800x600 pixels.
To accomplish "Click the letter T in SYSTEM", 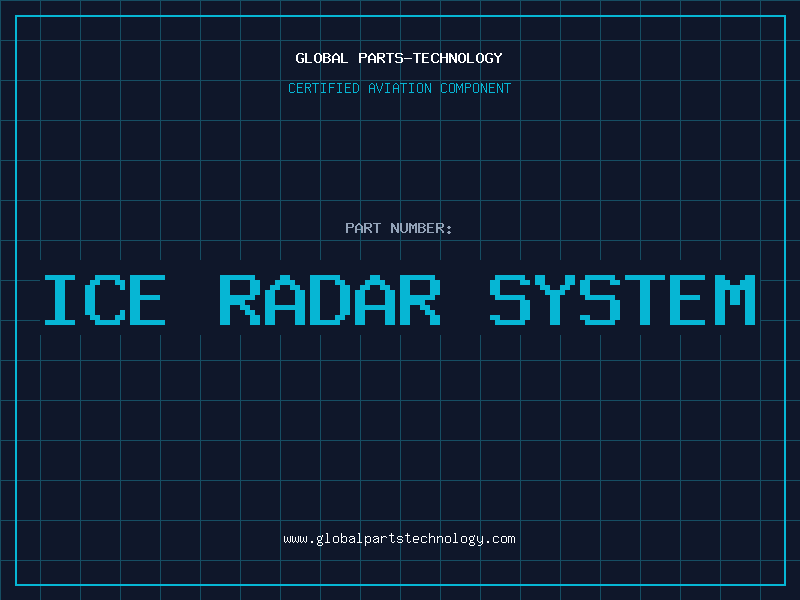I will 645,300.
